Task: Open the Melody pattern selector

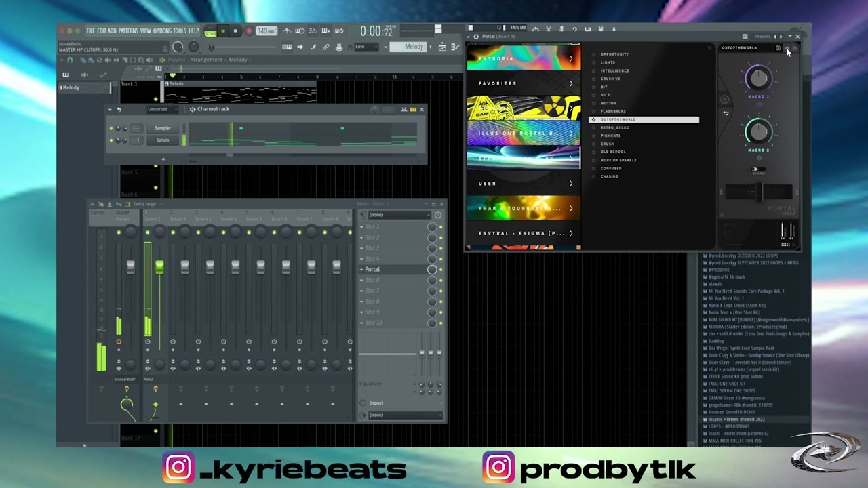Action: coord(410,47)
